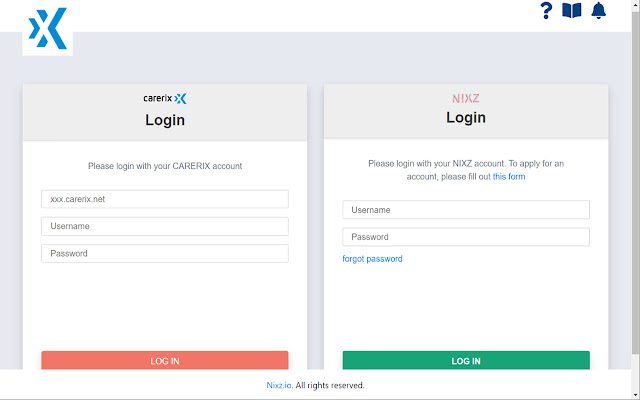Click the carerix logo above the left Login
Screen dimensions: 640x400
(165, 98)
